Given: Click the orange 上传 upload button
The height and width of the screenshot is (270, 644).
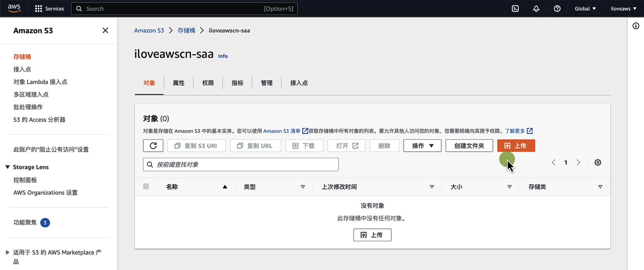Looking at the screenshot, I should pos(516,146).
